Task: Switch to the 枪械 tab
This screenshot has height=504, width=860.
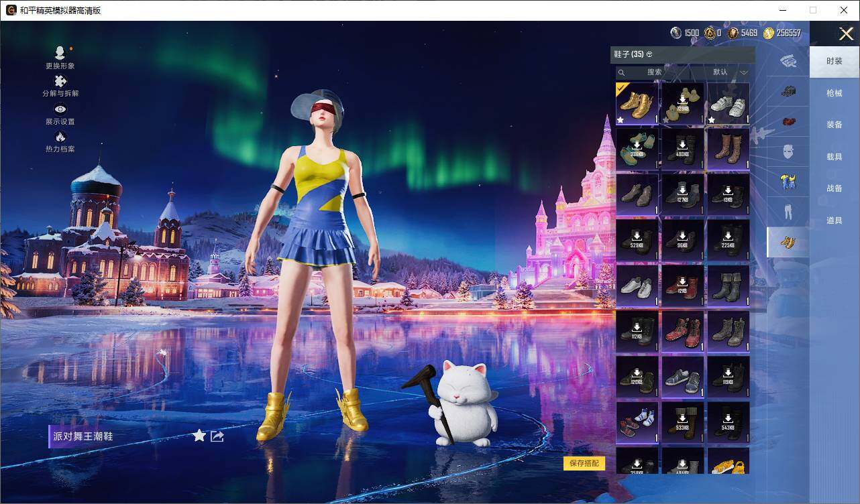Action: pos(835,93)
